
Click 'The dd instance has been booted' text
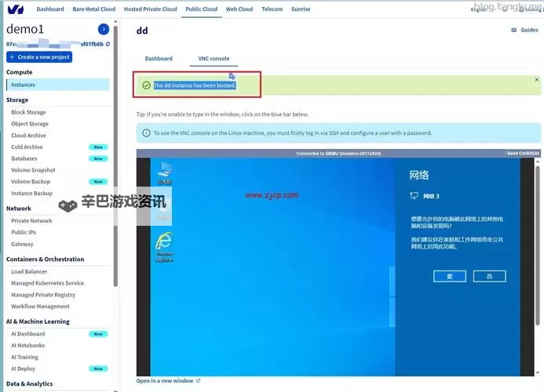(195, 85)
